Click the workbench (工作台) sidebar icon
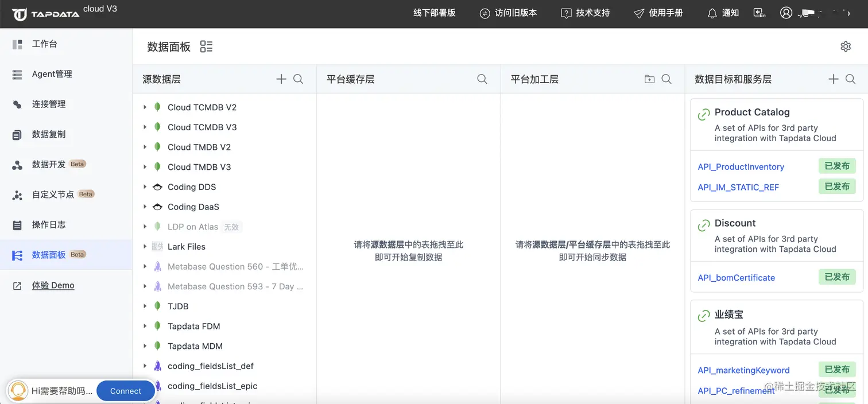868x404 pixels. 17,44
